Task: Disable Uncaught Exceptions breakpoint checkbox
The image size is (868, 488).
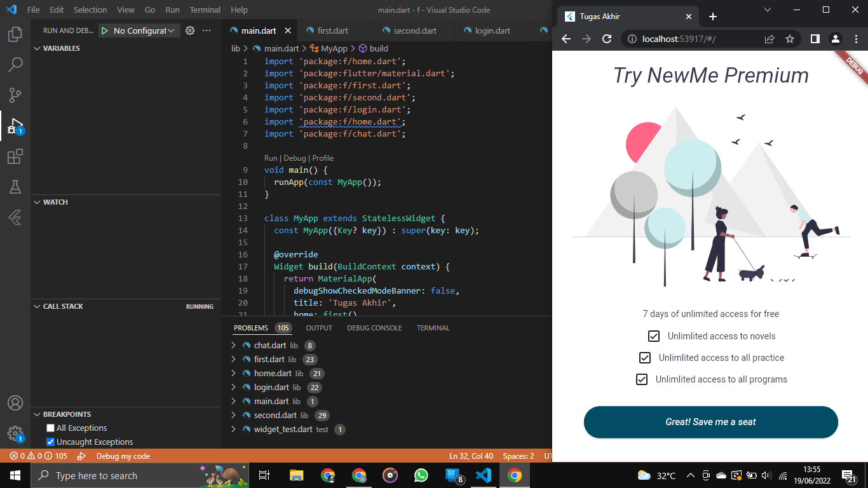Action: [50, 442]
